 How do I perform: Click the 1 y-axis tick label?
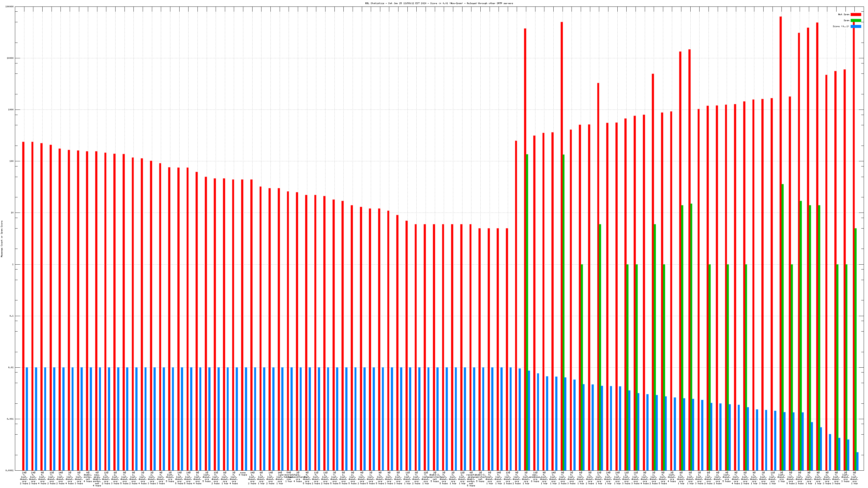point(13,265)
